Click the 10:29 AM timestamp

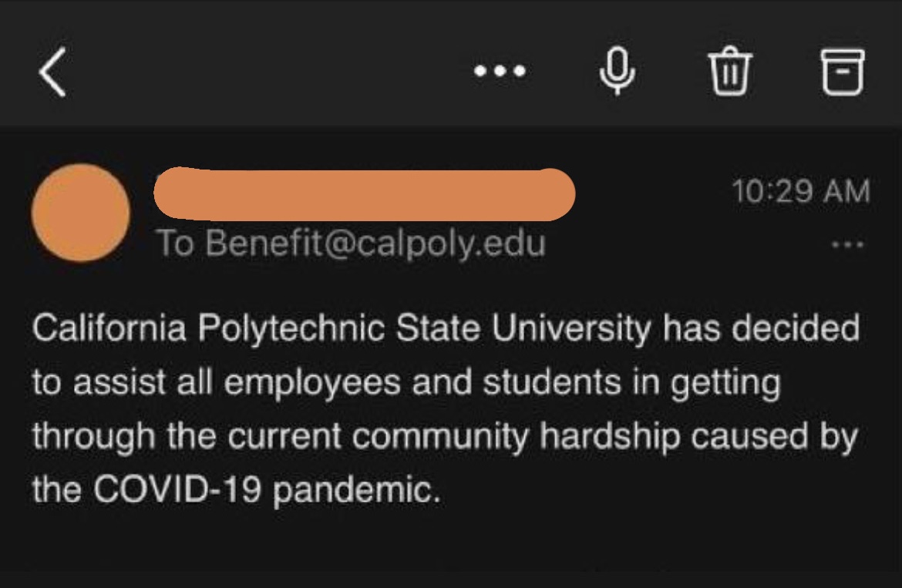coord(801,191)
